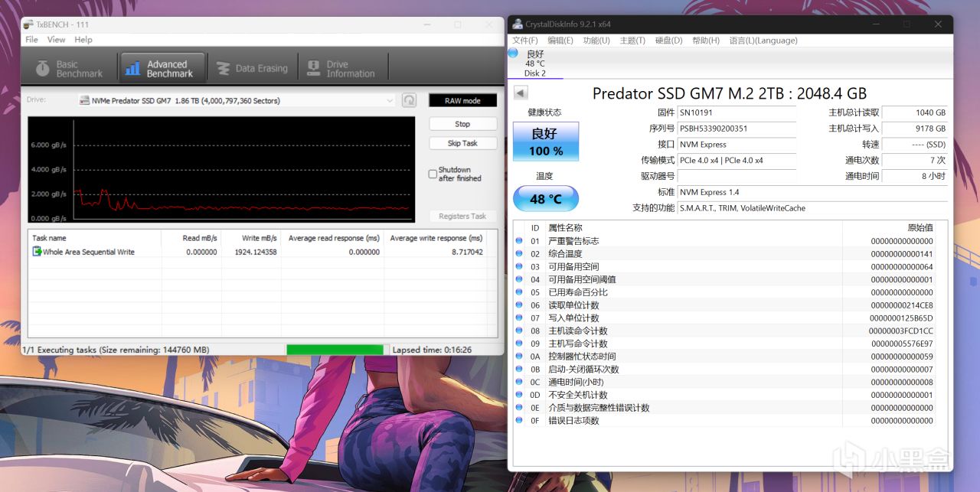Viewport: 980px width, 492px height.
Task: Click the power-on hours 8 小时 field
Action: [x=914, y=176]
